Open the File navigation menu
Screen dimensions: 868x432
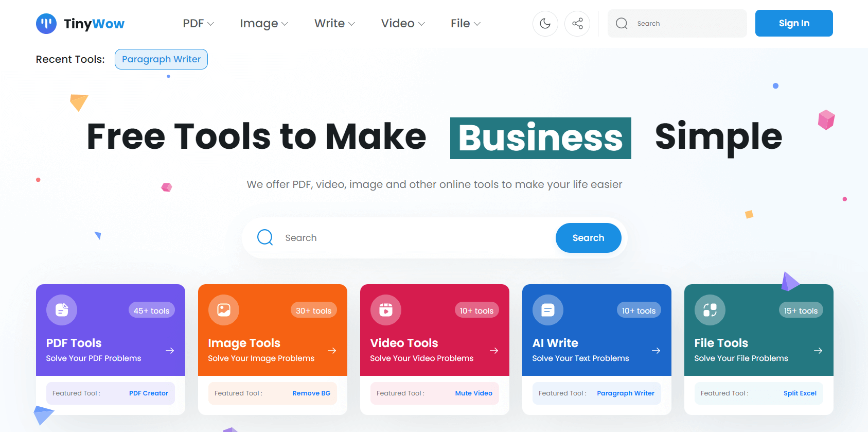(x=465, y=24)
